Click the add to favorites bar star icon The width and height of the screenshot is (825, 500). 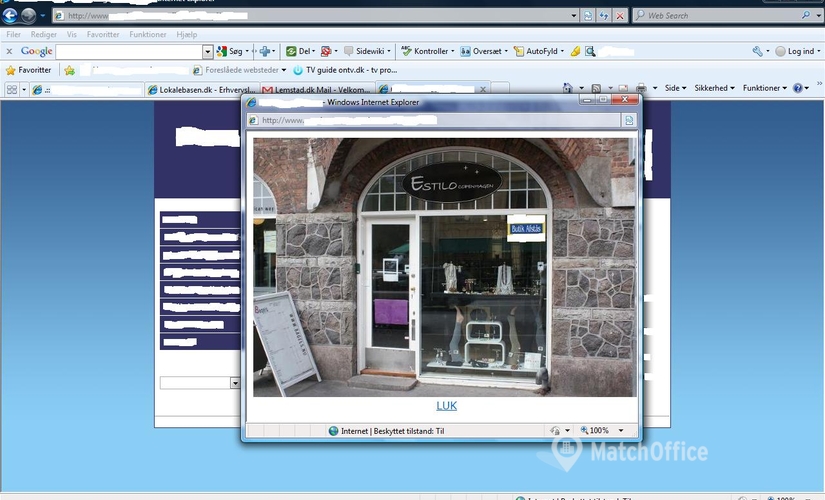click(69, 70)
